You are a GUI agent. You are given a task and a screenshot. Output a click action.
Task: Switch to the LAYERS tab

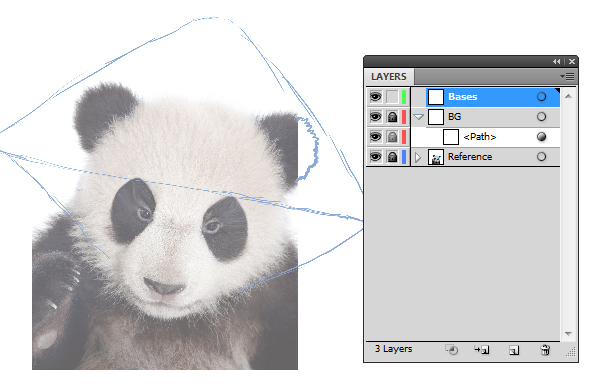pyautogui.click(x=389, y=77)
